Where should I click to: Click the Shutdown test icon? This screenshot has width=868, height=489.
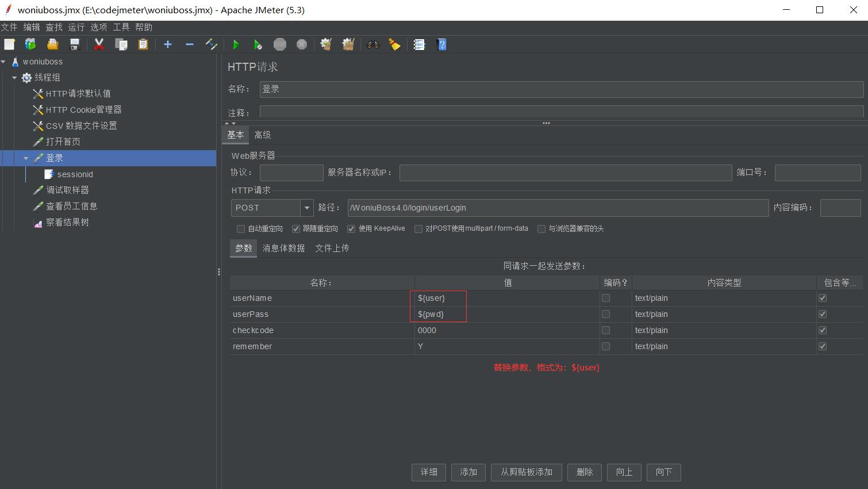(x=302, y=44)
